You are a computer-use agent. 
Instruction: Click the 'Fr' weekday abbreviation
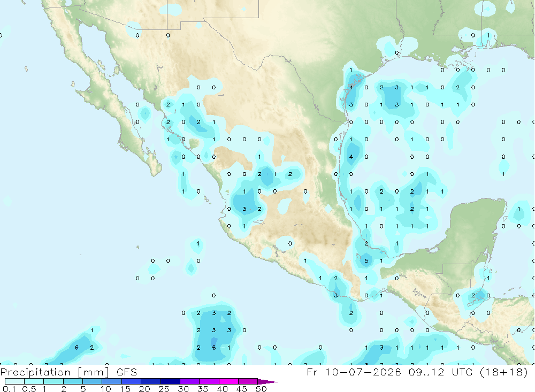(312, 372)
